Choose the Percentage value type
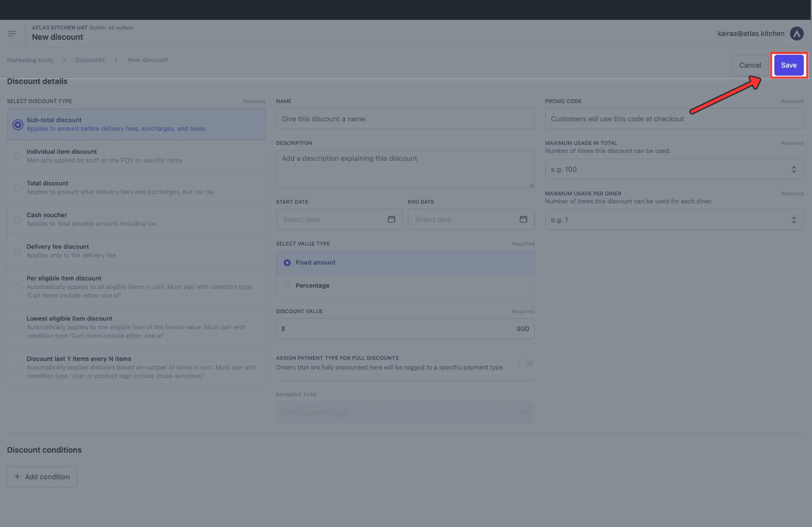Screen dimensions: 812x527 tap(287, 286)
